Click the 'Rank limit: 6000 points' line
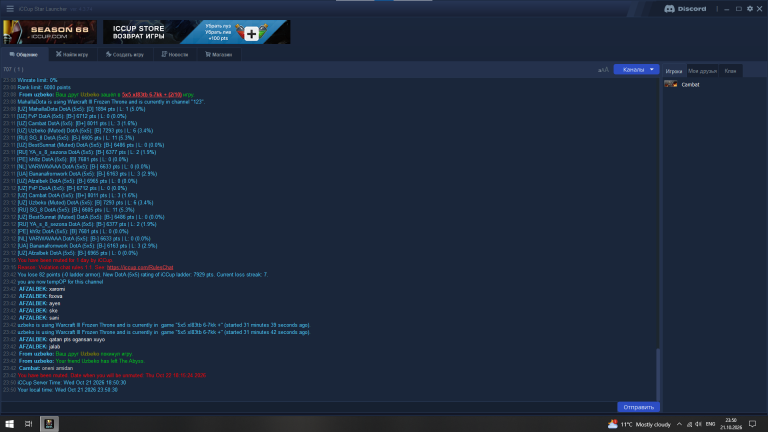Screen dimensions: 768x432 point(44,87)
